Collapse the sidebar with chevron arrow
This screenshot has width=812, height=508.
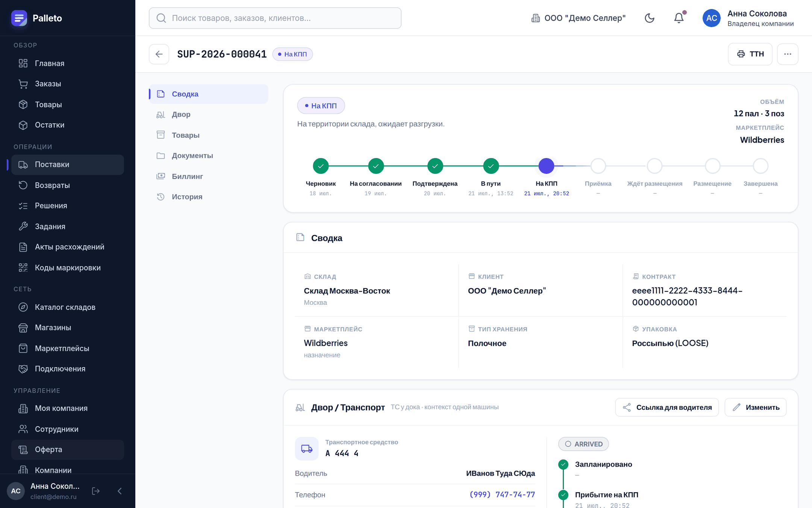coord(120,491)
